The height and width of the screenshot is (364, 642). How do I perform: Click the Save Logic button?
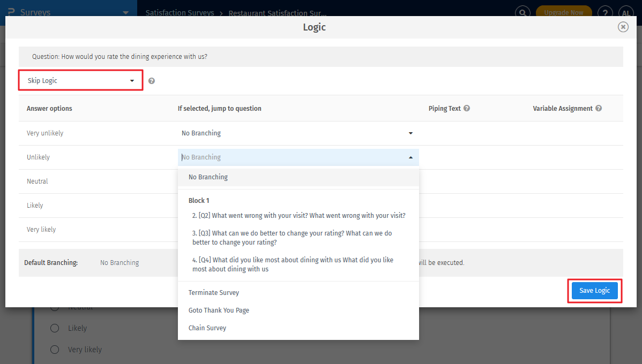click(x=594, y=290)
